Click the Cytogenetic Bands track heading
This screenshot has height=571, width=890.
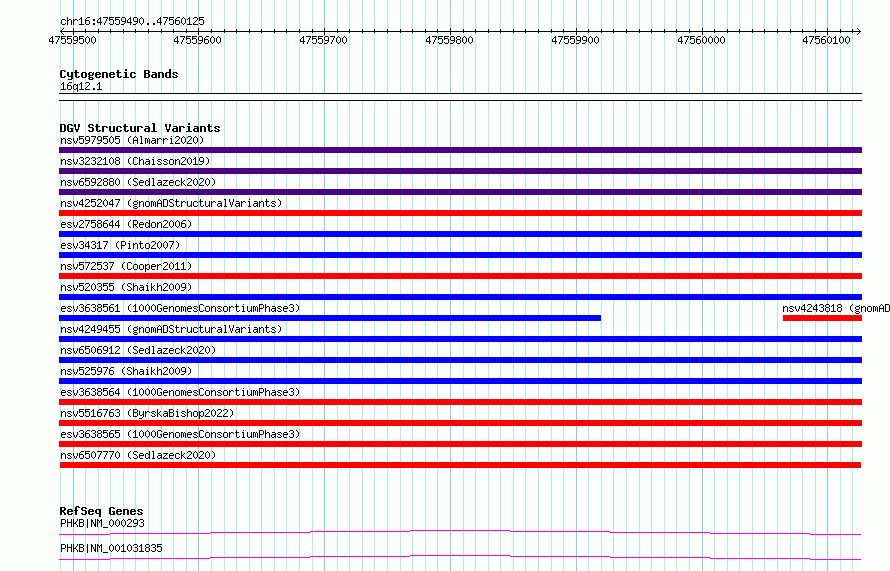click(x=119, y=74)
